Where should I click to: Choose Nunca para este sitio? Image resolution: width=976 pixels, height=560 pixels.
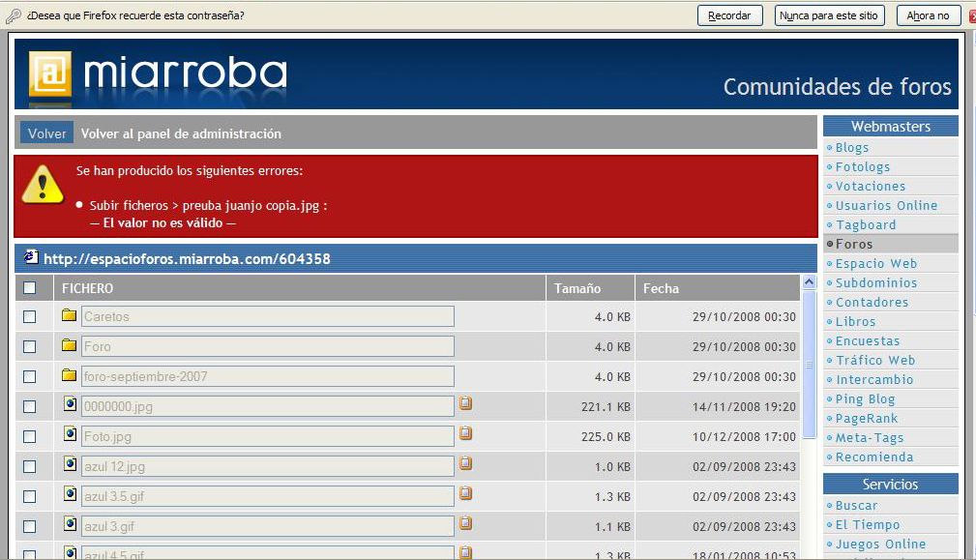(829, 15)
